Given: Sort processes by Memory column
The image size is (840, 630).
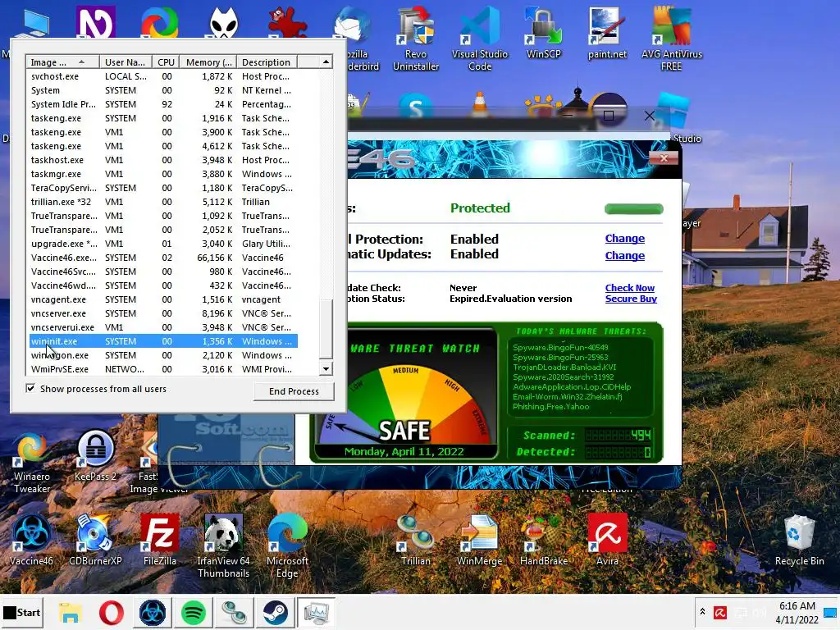Looking at the screenshot, I should click(x=208, y=62).
